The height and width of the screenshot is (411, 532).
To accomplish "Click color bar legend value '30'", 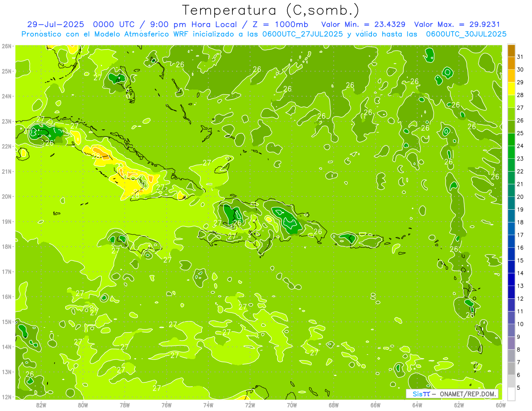I will click(520, 70).
